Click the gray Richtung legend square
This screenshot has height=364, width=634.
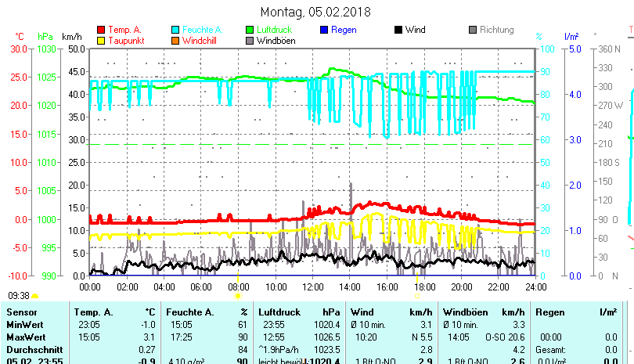(x=473, y=31)
